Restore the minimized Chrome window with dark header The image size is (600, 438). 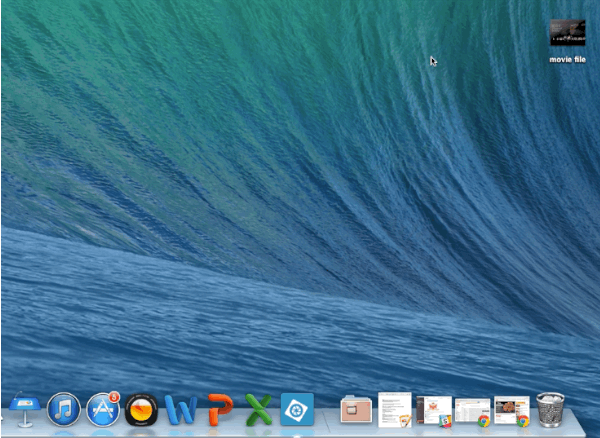click(x=512, y=411)
